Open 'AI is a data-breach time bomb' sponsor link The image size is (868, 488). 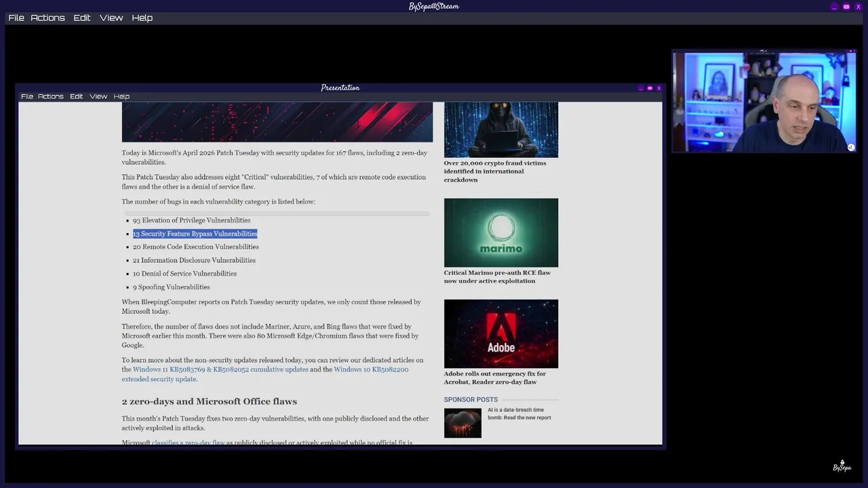[x=519, y=413]
